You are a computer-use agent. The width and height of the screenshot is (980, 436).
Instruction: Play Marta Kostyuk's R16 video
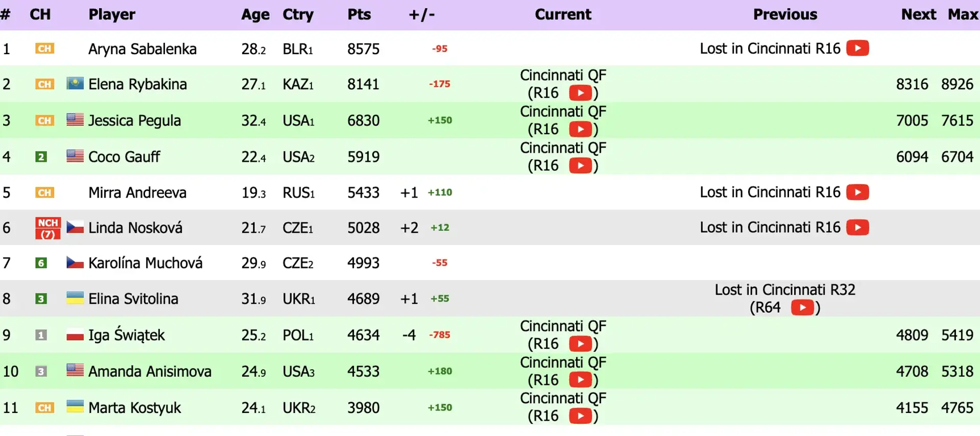click(580, 416)
